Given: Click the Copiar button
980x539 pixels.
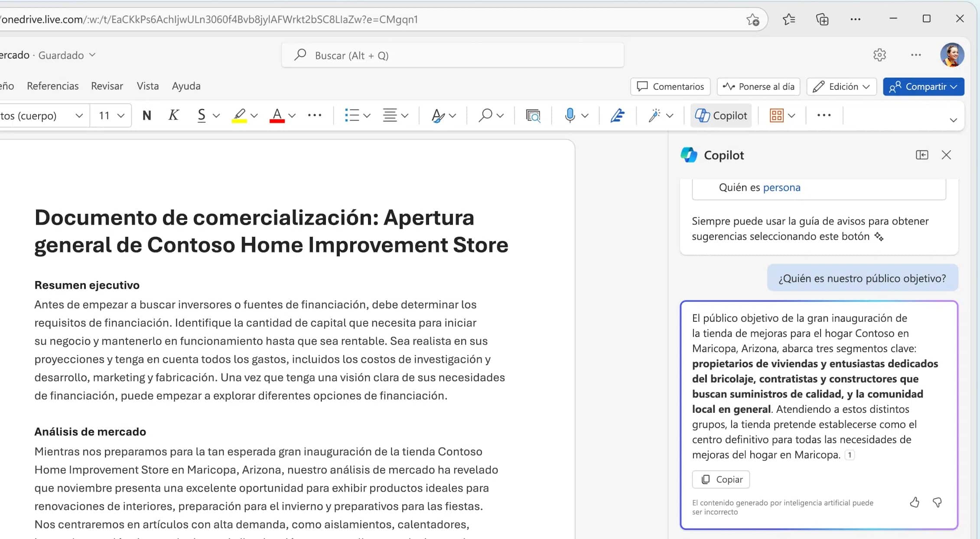Looking at the screenshot, I should click(x=721, y=479).
